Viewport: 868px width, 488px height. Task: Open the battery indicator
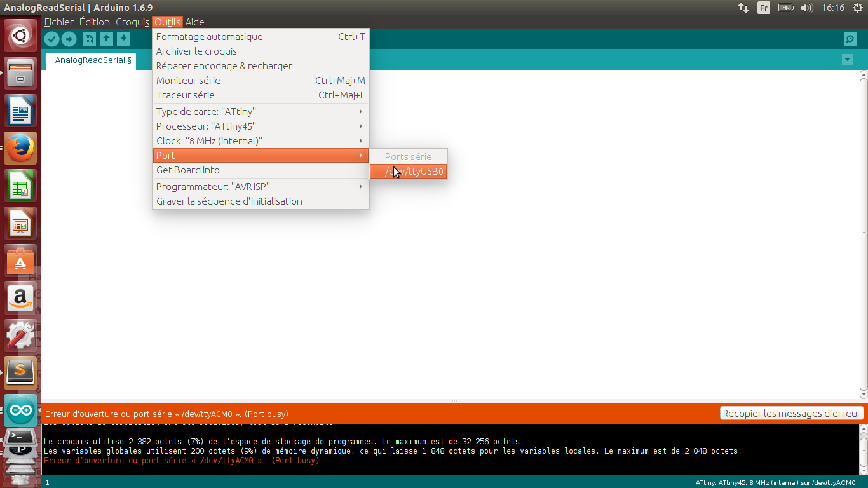click(786, 8)
